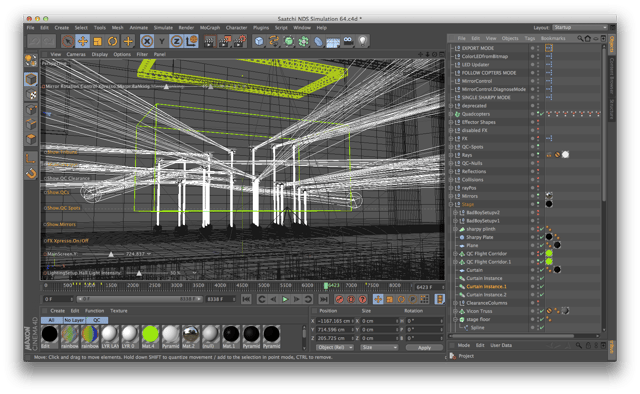Collapse the Stage group
The height and width of the screenshot is (394, 640).
pos(451,205)
